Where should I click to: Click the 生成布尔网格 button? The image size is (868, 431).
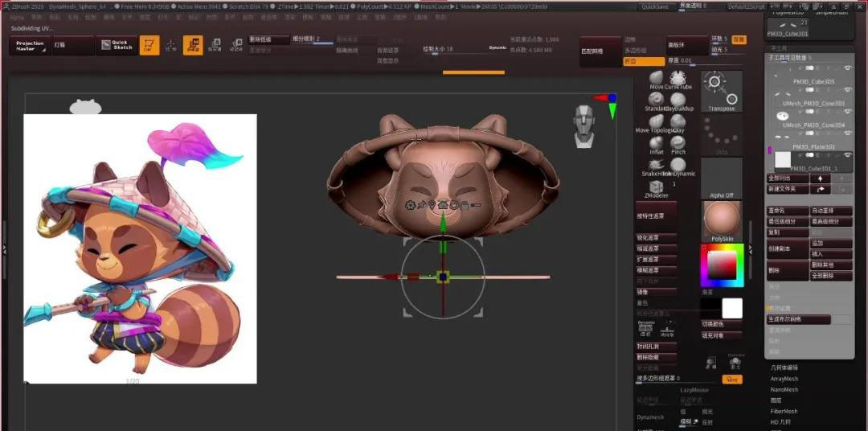pos(798,320)
